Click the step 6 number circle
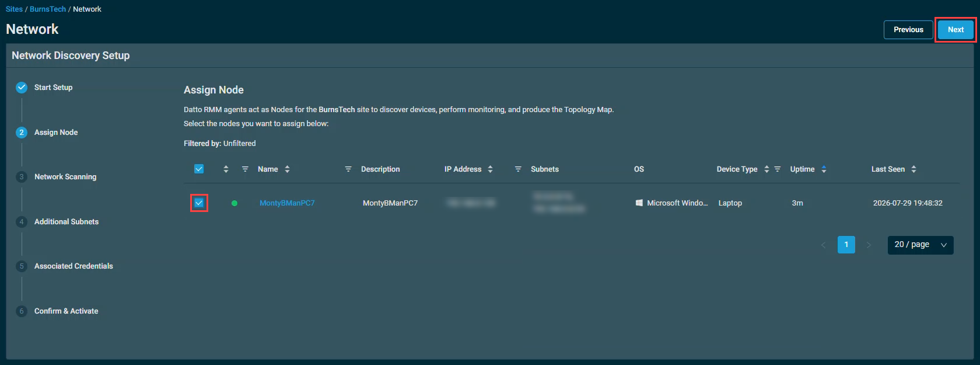The width and height of the screenshot is (980, 365). (22, 311)
